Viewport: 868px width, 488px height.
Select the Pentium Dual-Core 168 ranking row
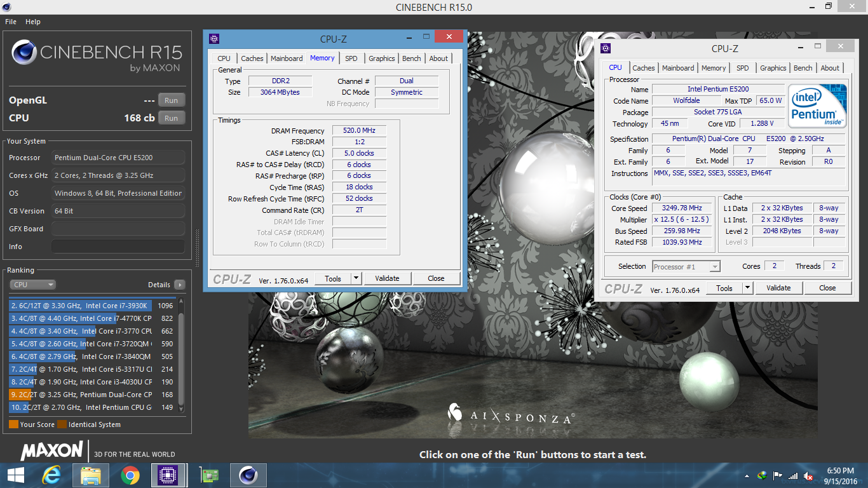coord(92,395)
